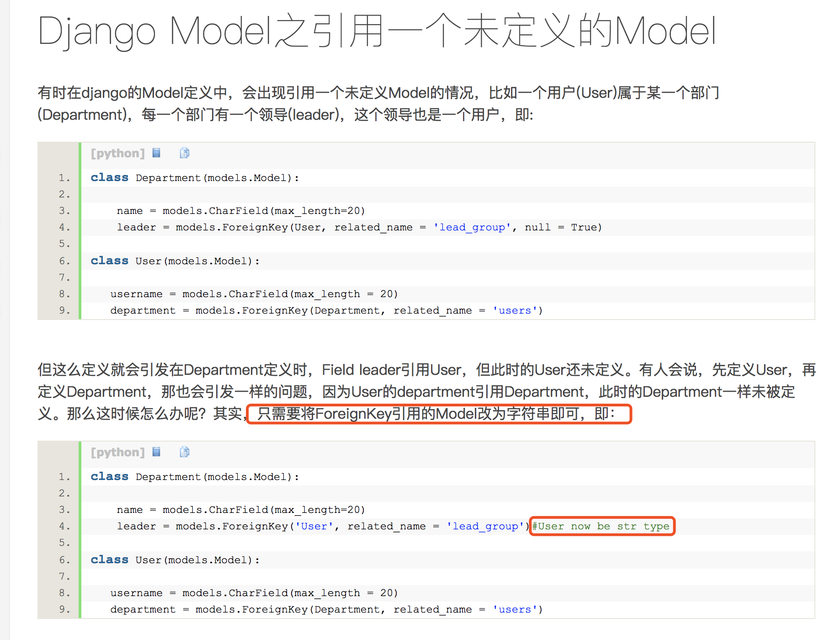This screenshot has width=840, height=640.
Task: Click the quoted 'User' string in second block
Action: point(314,526)
